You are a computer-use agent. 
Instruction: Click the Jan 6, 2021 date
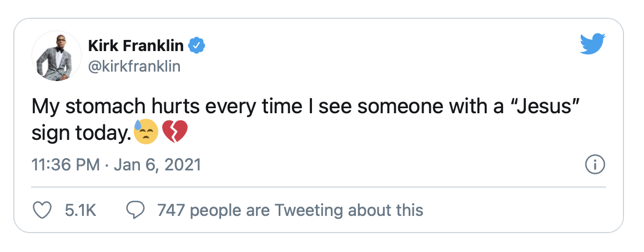coord(157,165)
